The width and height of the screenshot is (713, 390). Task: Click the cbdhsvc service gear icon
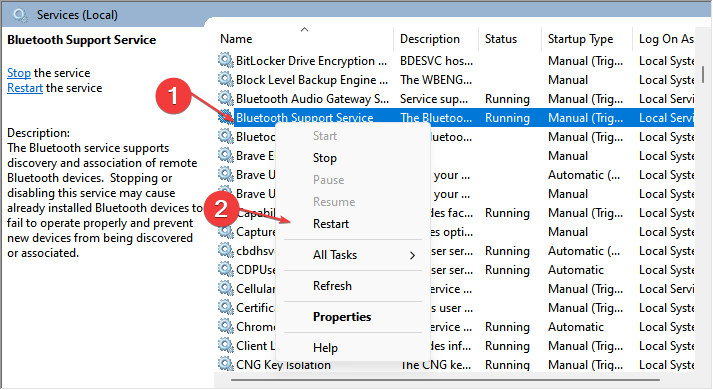coord(225,250)
